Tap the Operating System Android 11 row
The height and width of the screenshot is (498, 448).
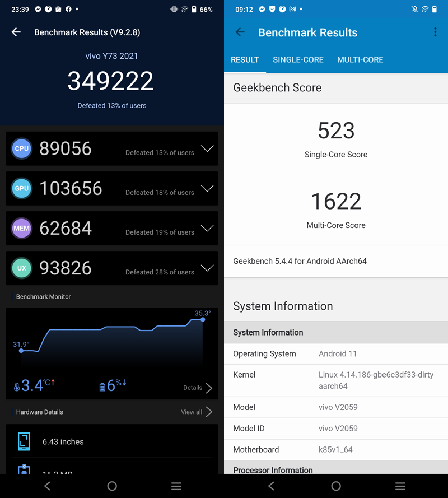pos(336,353)
